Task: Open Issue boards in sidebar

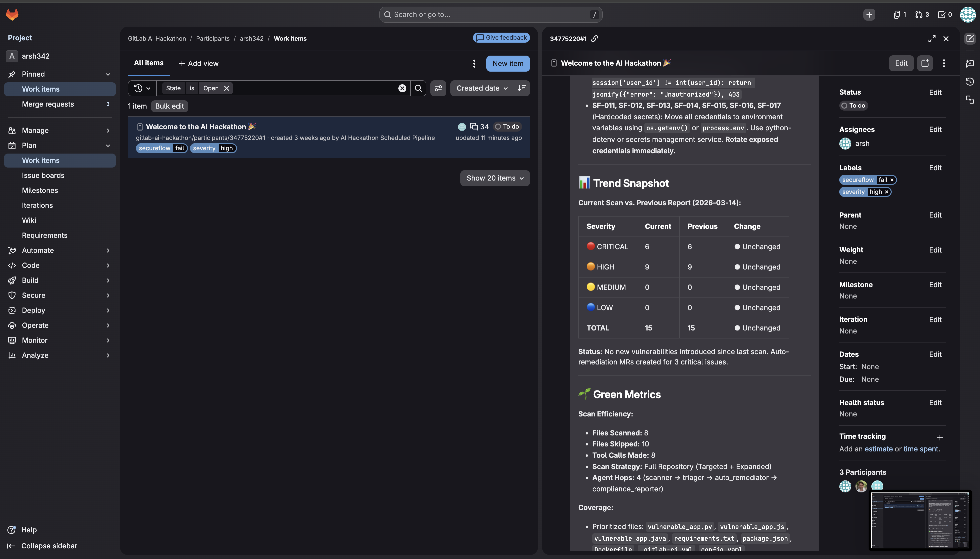Action: (x=43, y=176)
